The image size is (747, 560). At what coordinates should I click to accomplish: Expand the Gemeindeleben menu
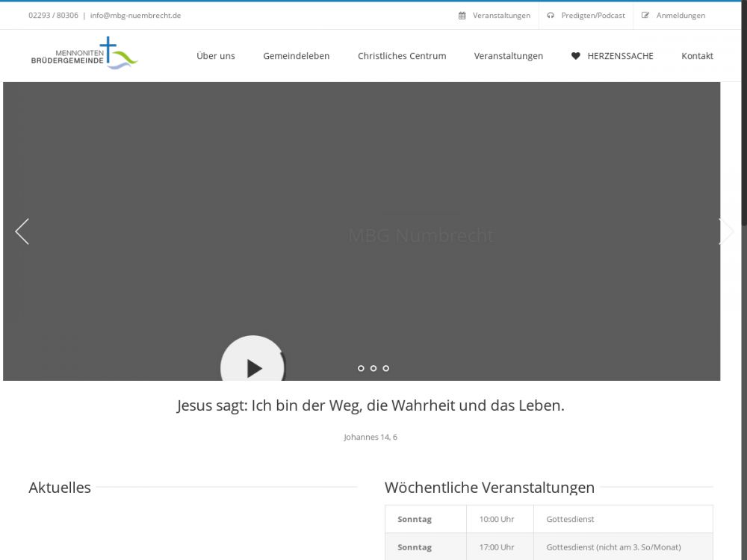pos(296,56)
